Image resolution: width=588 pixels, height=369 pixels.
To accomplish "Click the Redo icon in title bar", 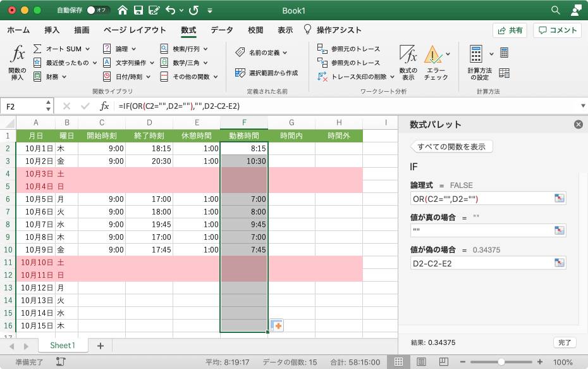I will click(193, 10).
